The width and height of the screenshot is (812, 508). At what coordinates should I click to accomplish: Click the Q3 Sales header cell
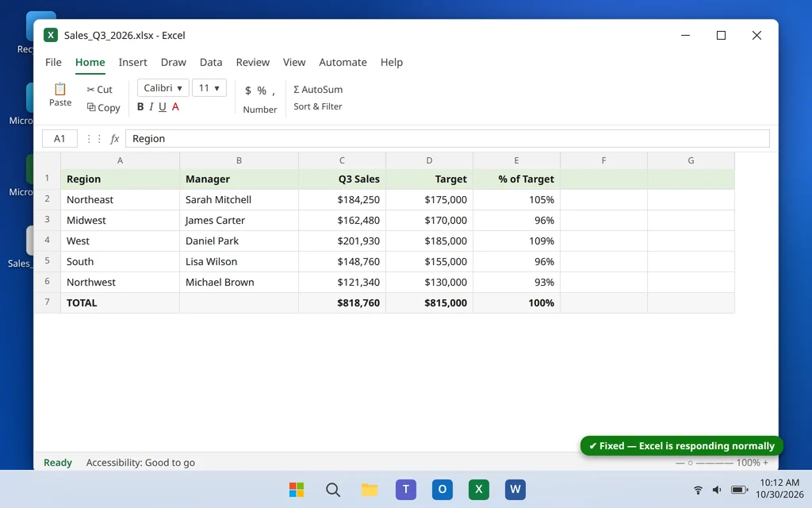pos(343,179)
